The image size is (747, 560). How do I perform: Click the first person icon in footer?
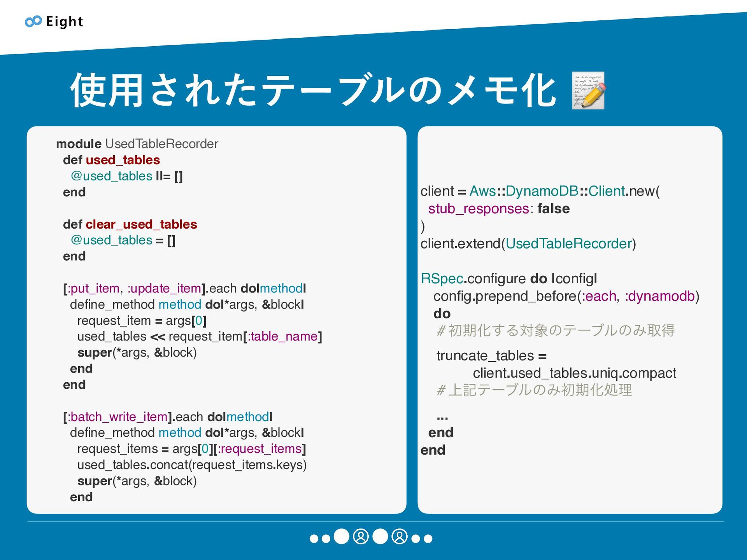pos(361,537)
